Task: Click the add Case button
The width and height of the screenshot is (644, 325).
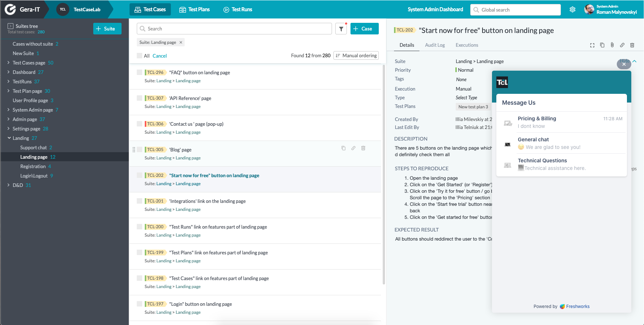Action: pyautogui.click(x=364, y=29)
